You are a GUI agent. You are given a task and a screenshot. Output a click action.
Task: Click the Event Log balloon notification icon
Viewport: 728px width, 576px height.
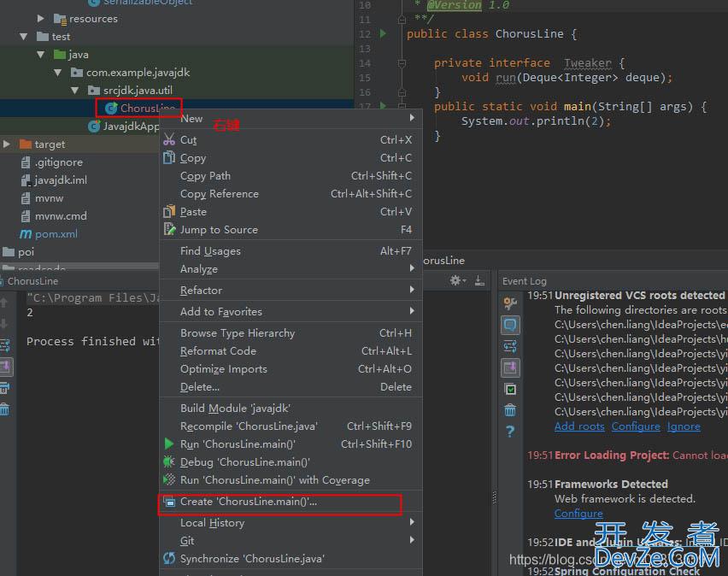tap(510, 325)
